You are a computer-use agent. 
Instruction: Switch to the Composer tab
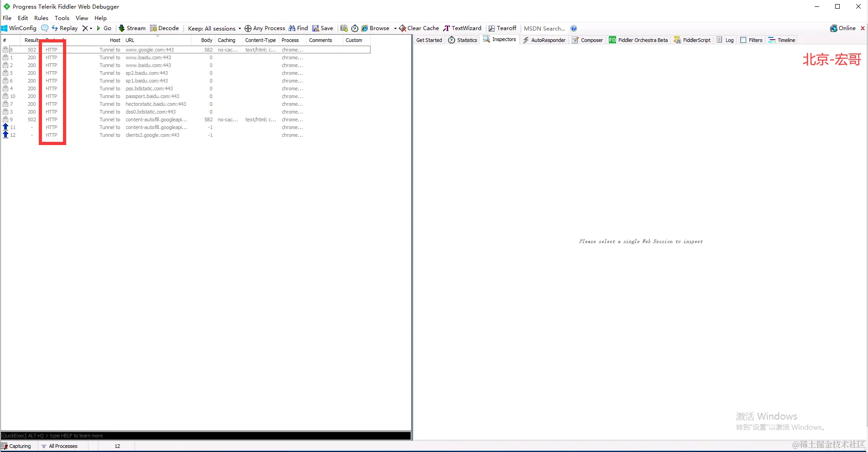point(588,40)
